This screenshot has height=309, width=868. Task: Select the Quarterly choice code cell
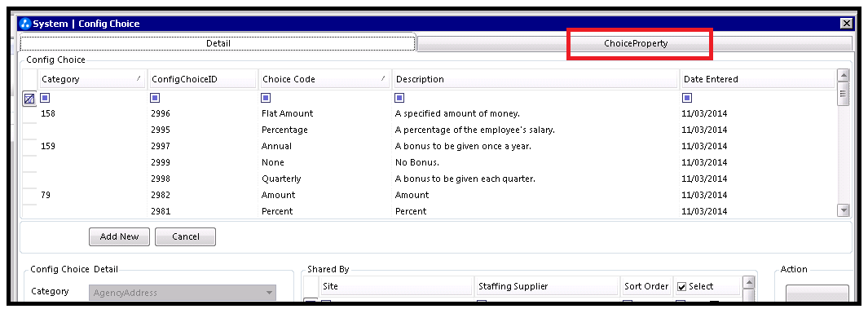click(281, 179)
